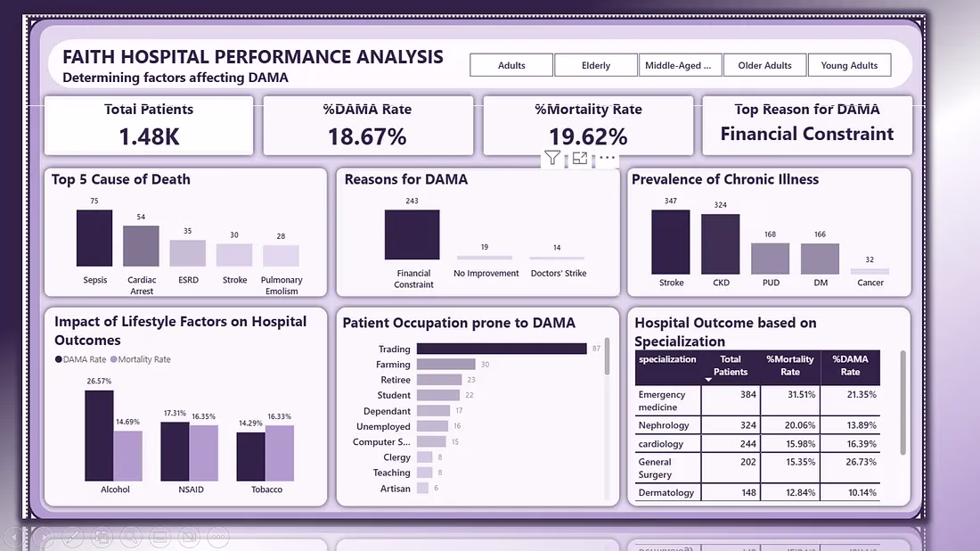Select the Pulmonary Emolism bar

tap(281, 256)
